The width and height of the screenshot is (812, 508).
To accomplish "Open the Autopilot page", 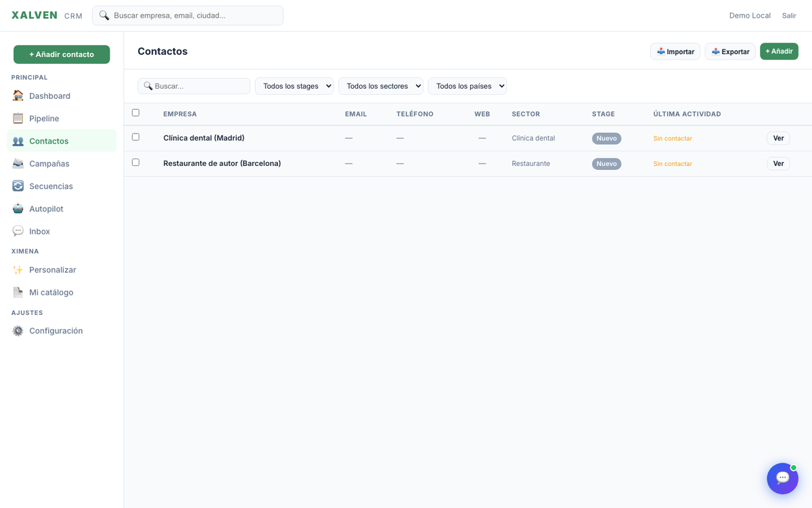I will click(62, 209).
